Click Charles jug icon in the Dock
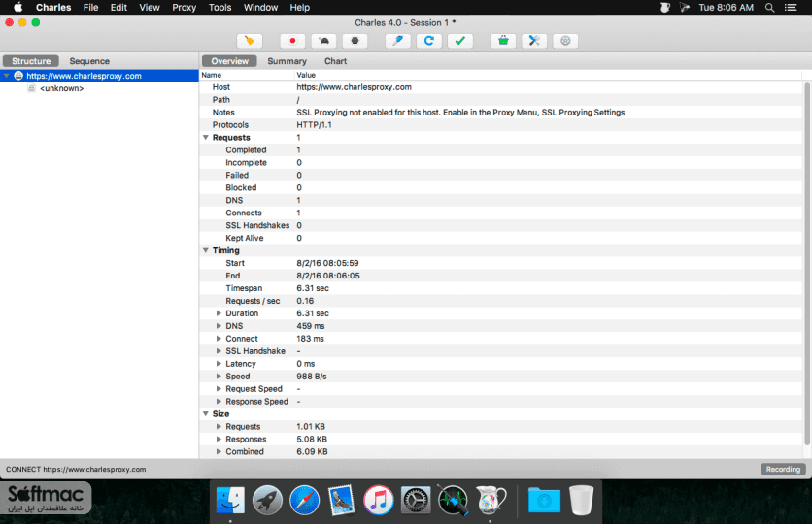This screenshot has height=524, width=812. 491,500
